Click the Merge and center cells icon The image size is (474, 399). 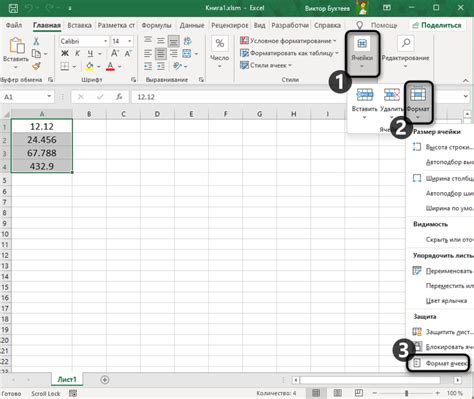(x=187, y=53)
